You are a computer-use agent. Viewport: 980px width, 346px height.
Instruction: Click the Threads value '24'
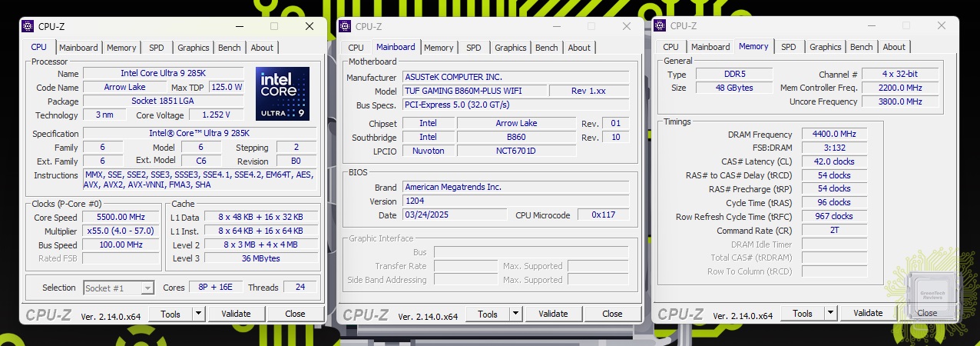point(300,288)
